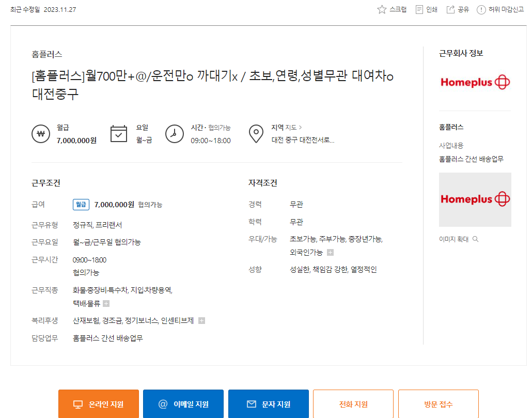
Task: Click the 인쇄 label
Action: click(432, 9)
